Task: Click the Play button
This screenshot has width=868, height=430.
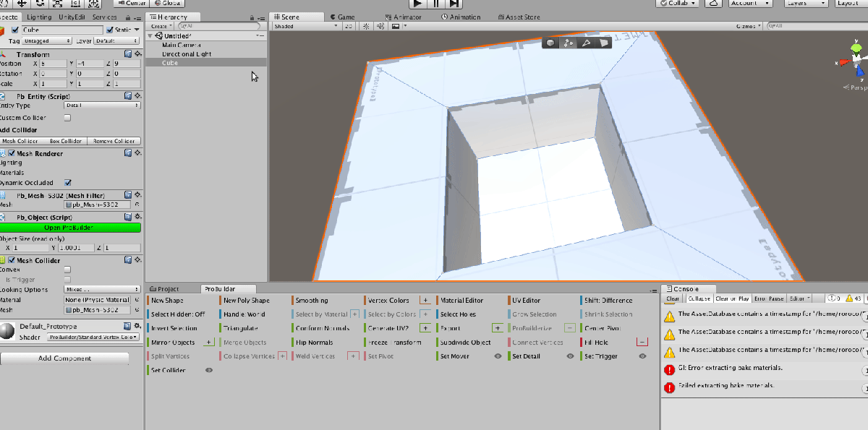Action: pos(417,3)
